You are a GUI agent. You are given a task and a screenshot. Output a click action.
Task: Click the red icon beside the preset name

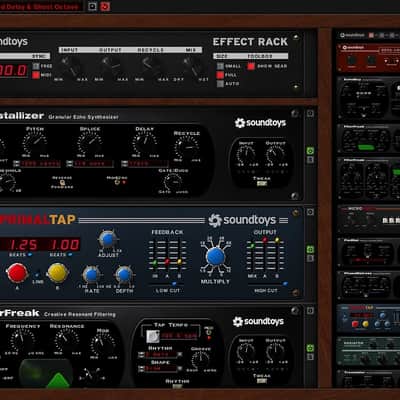click(105, 6)
